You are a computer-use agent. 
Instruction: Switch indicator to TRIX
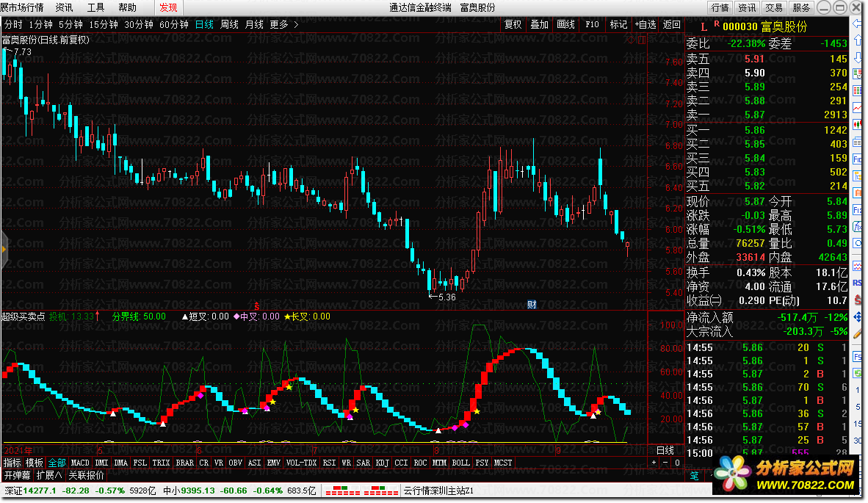(x=161, y=463)
